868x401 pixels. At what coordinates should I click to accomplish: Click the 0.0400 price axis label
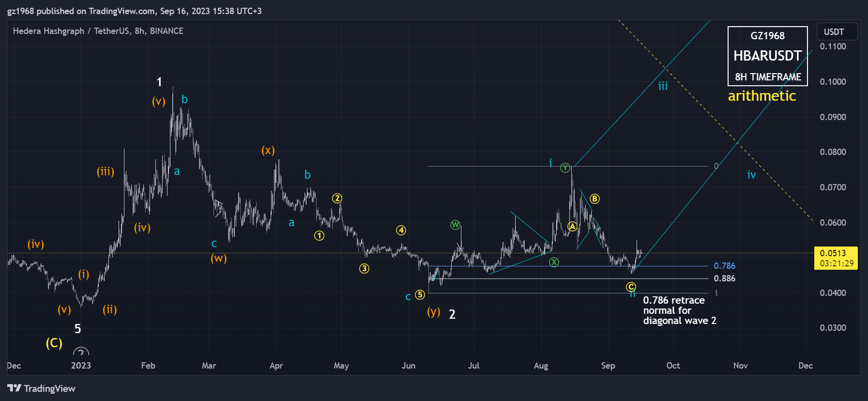tap(833, 293)
